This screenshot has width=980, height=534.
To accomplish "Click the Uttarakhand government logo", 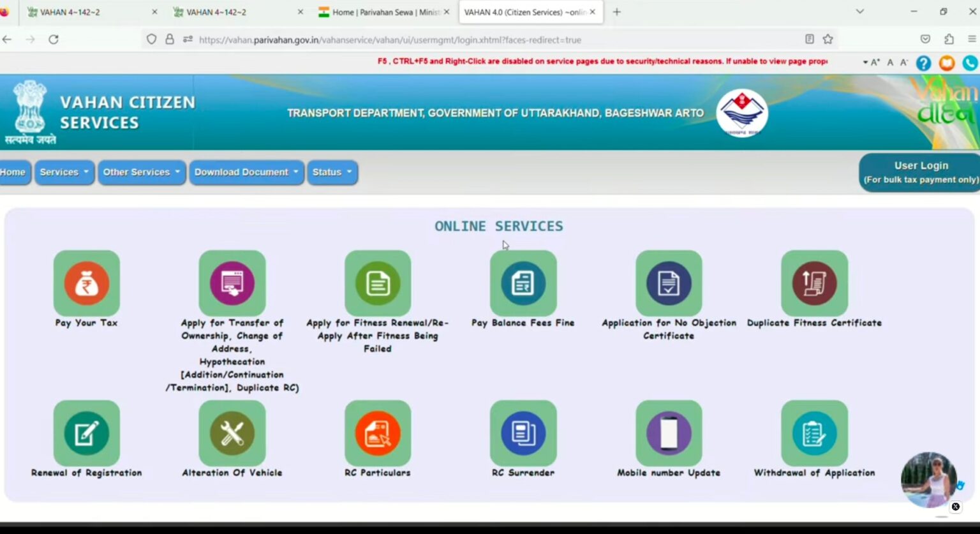I will click(741, 113).
